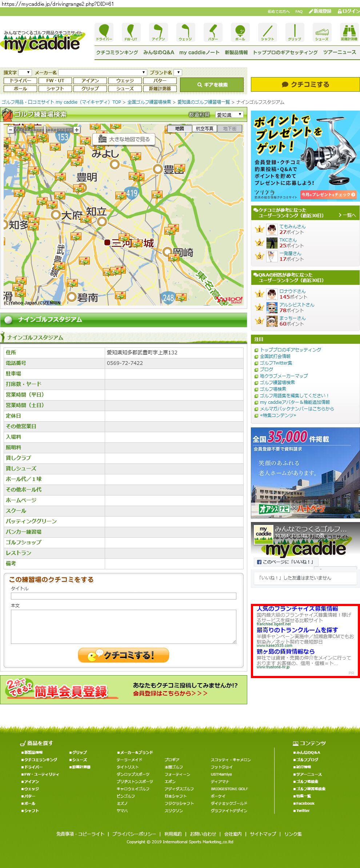Open the シューズ shoes category icon
Image resolution: width=360 pixels, height=868 pixels.
pos(322,32)
